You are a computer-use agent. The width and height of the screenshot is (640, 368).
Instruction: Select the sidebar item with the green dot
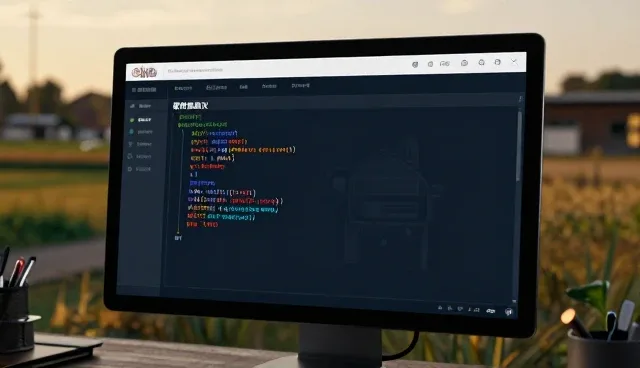click(141, 120)
